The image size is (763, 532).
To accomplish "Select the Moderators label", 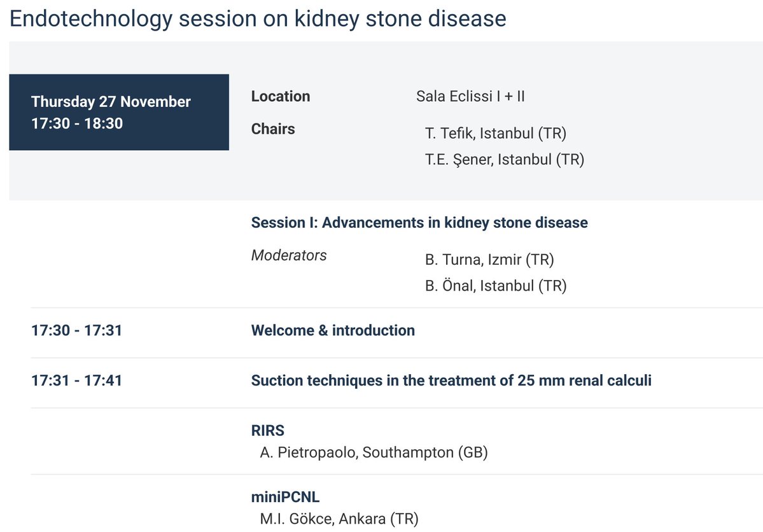I will click(x=289, y=256).
